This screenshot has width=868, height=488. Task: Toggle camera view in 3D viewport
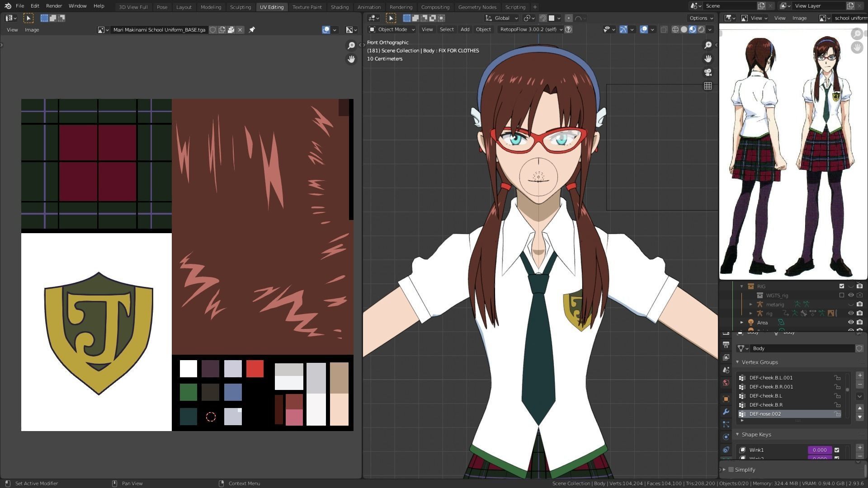click(x=708, y=72)
